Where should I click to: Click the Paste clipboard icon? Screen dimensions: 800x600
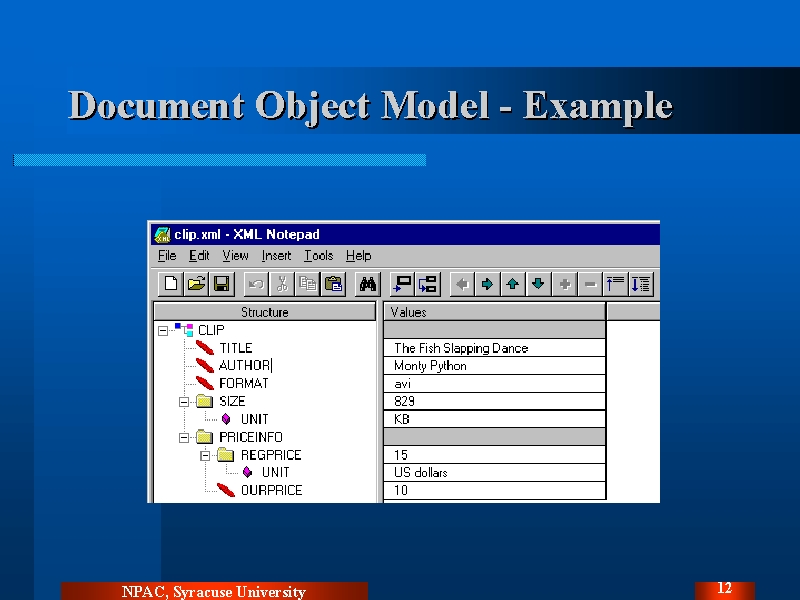(333, 284)
